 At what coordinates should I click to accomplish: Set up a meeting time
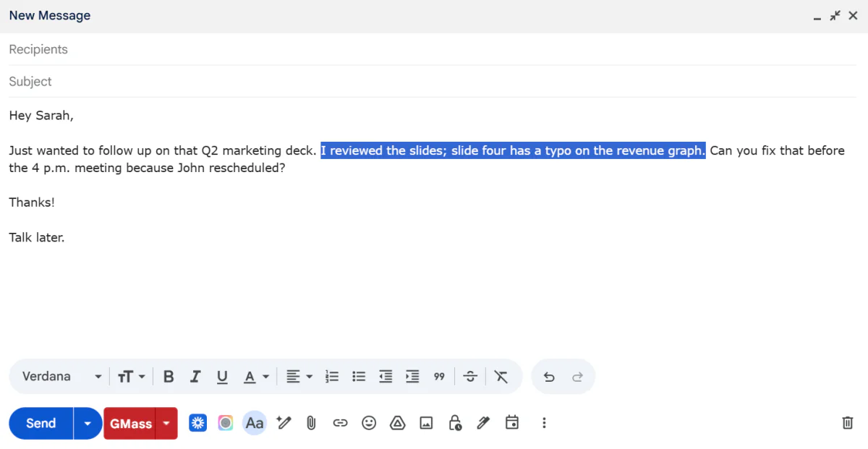point(512,423)
